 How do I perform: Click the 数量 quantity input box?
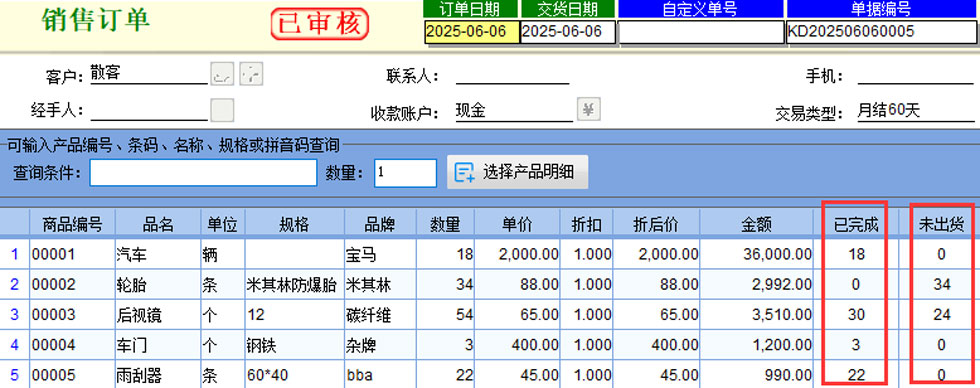click(x=405, y=172)
